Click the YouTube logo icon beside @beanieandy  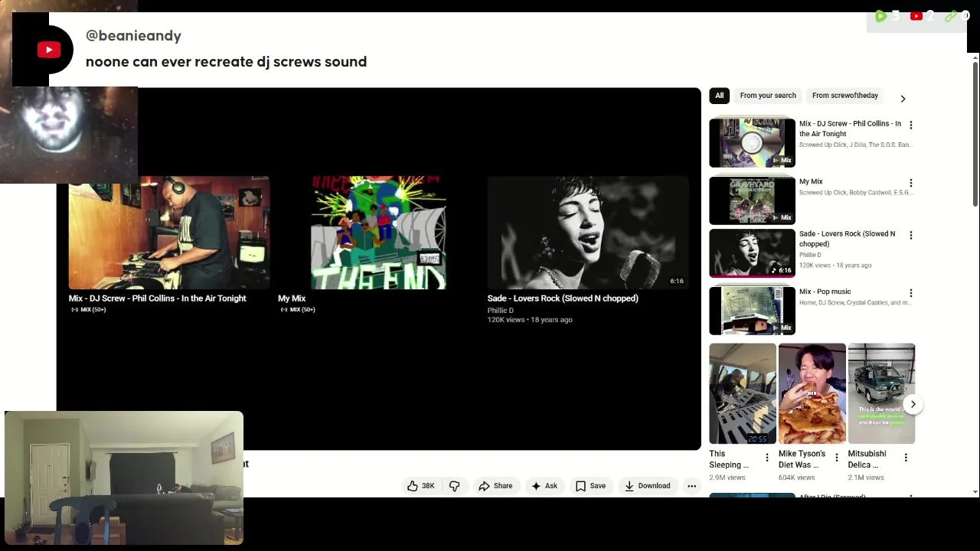pos(49,50)
